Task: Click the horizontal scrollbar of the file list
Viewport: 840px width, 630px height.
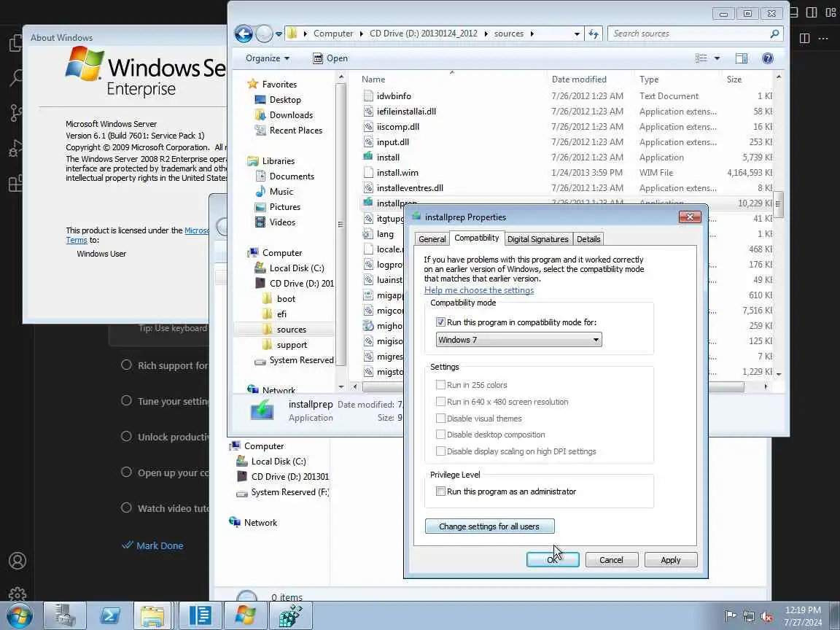Action: tap(560, 386)
